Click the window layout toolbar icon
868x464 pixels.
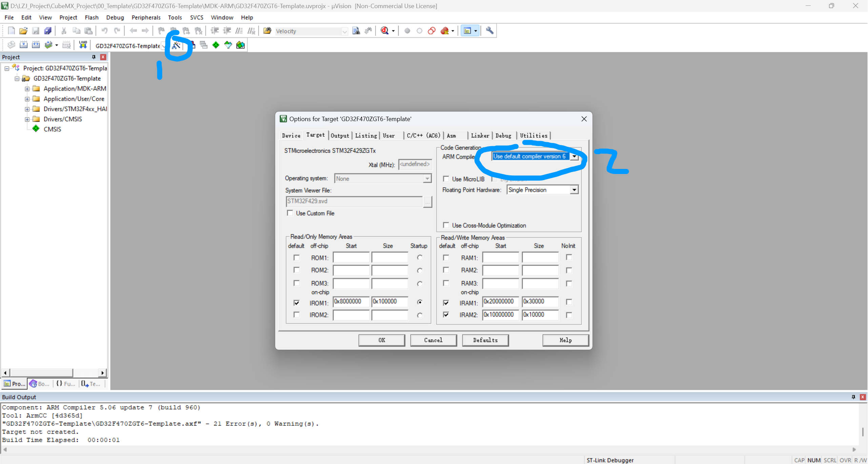pos(467,31)
